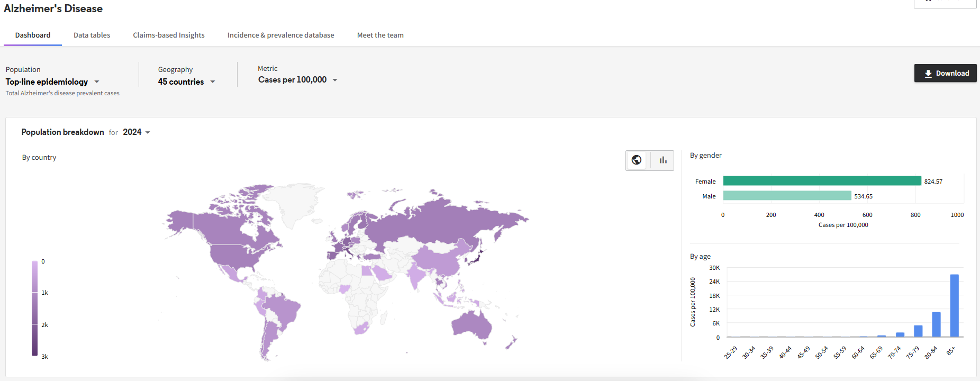Go to Incidence & prevalence database tab
This screenshot has height=381, width=980.
(280, 35)
